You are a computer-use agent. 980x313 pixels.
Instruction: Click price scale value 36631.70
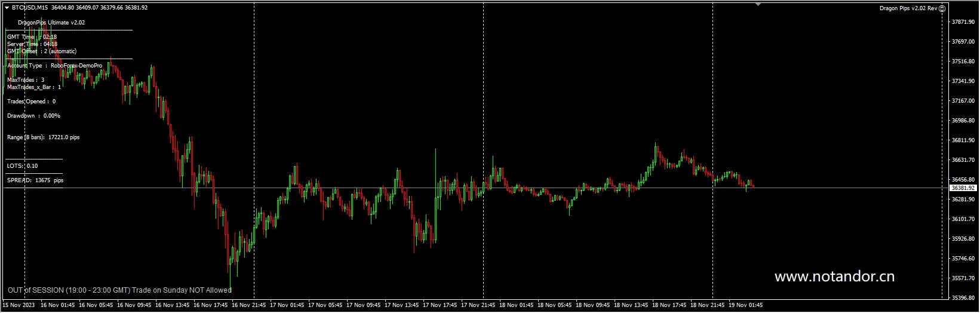point(964,160)
